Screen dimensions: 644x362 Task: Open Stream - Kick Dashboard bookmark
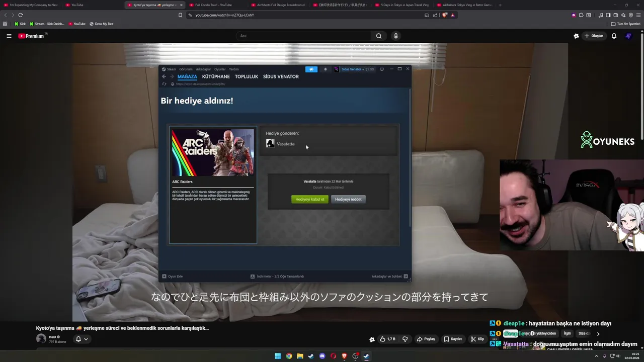[47, 24]
